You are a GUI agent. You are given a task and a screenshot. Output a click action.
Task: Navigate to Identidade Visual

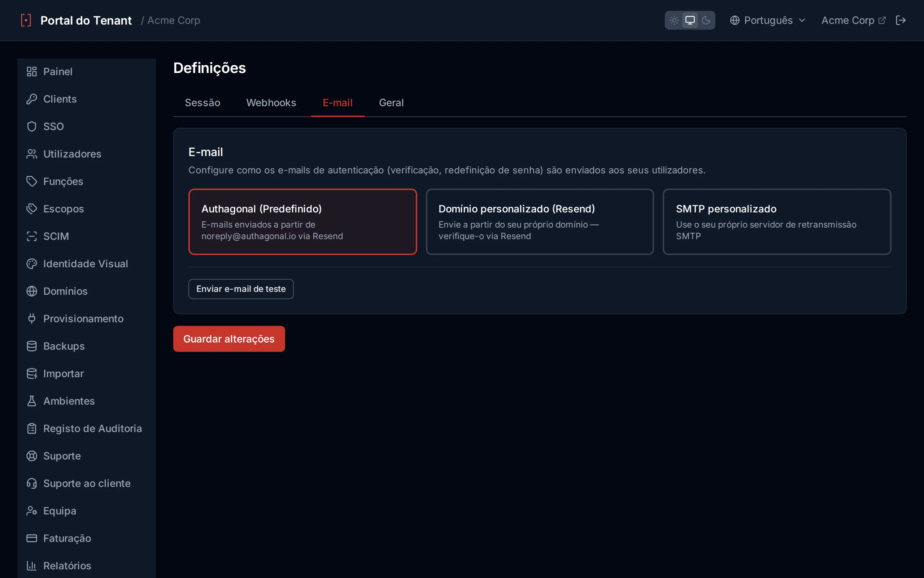point(87,264)
